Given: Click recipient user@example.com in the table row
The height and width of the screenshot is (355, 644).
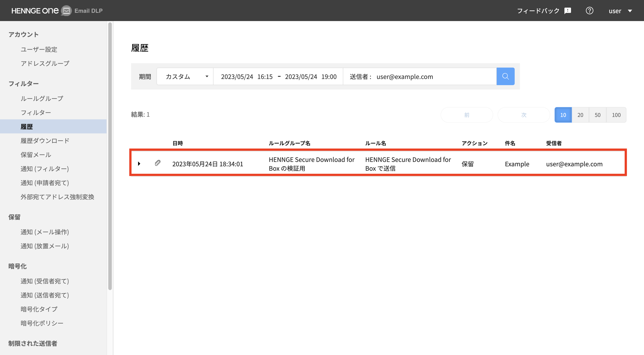Looking at the screenshot, I should pos(574,164).
